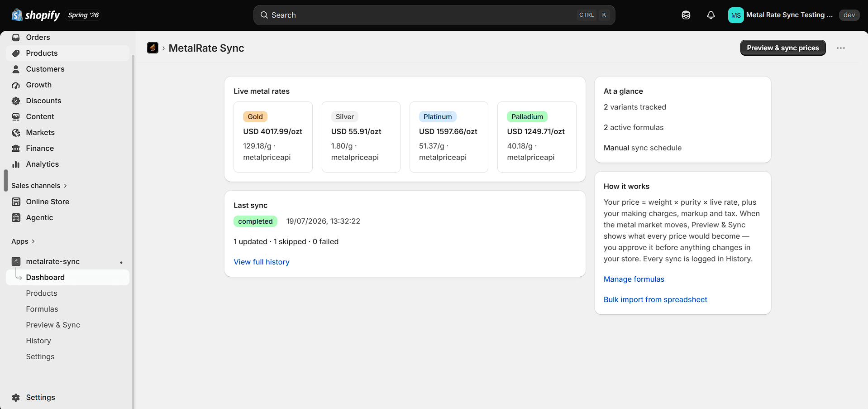The width and height of the screenshot is (868, 409).
Task: Click the Spring '26 edition badge
Action: coord(83,15)
